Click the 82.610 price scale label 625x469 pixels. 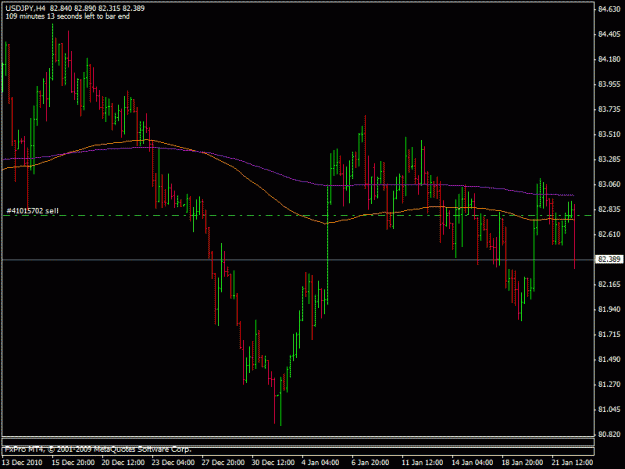[x=609, y=234]
